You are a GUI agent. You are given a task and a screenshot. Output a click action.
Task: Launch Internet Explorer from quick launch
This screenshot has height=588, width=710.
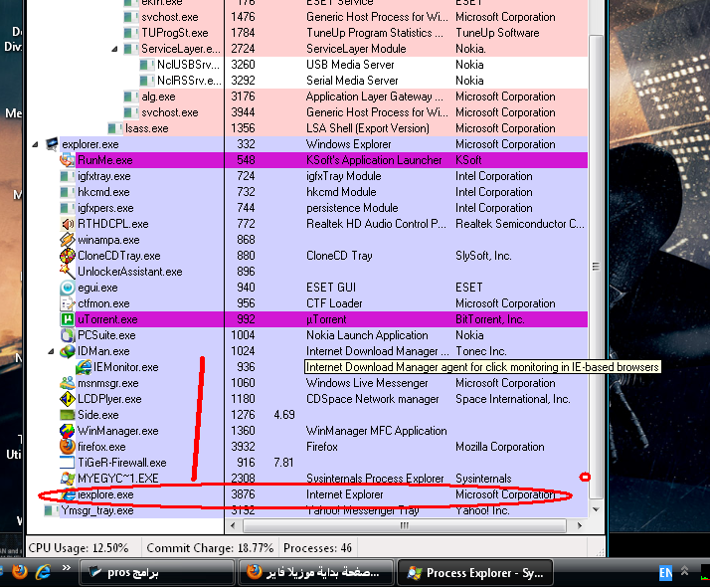[44, 572]
